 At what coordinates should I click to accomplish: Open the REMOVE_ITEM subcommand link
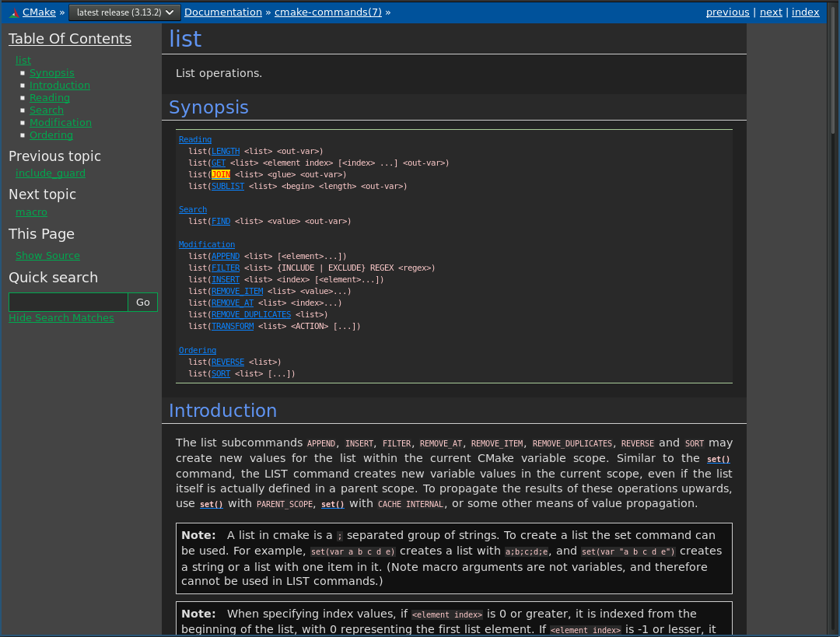coord(237,292)
